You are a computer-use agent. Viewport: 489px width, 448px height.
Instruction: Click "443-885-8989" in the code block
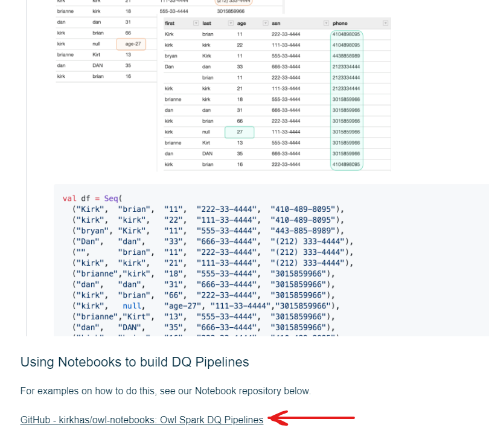pos(305,231)
